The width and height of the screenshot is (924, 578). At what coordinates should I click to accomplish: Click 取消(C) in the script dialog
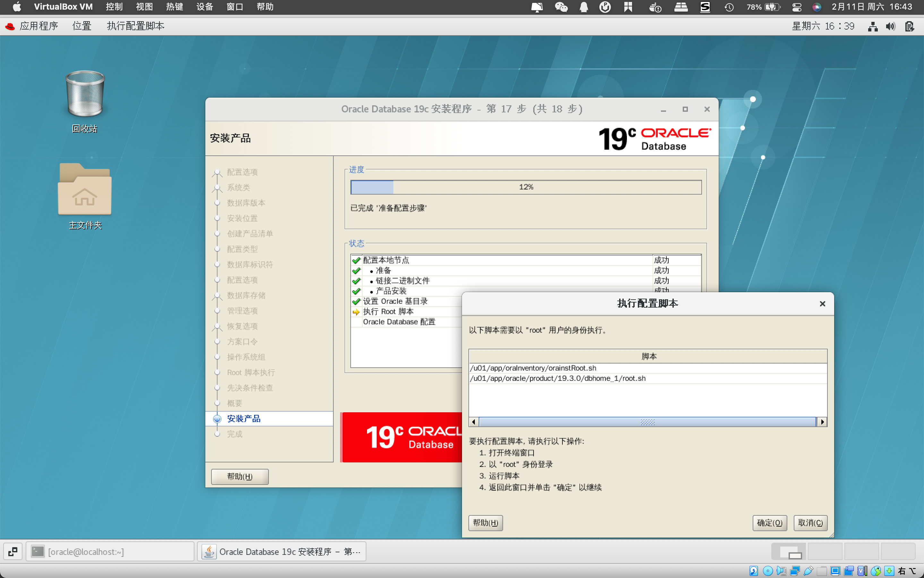pos(810,522)
